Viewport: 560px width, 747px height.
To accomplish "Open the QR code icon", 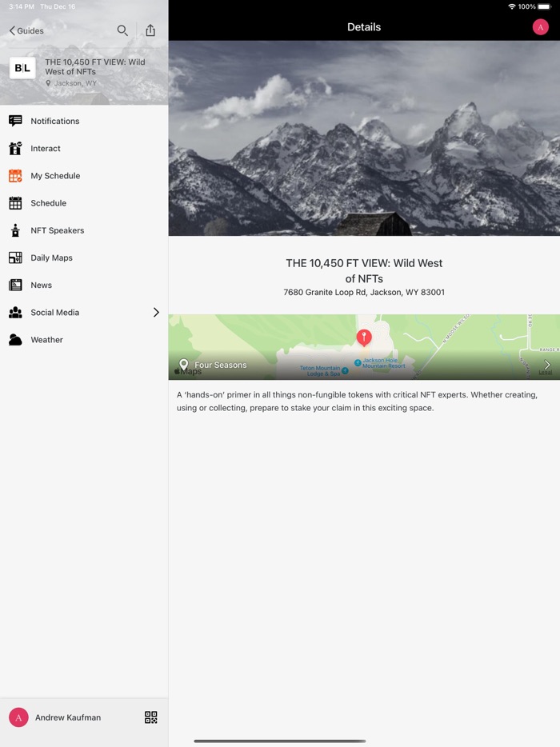I will click(x=150, y=717).
